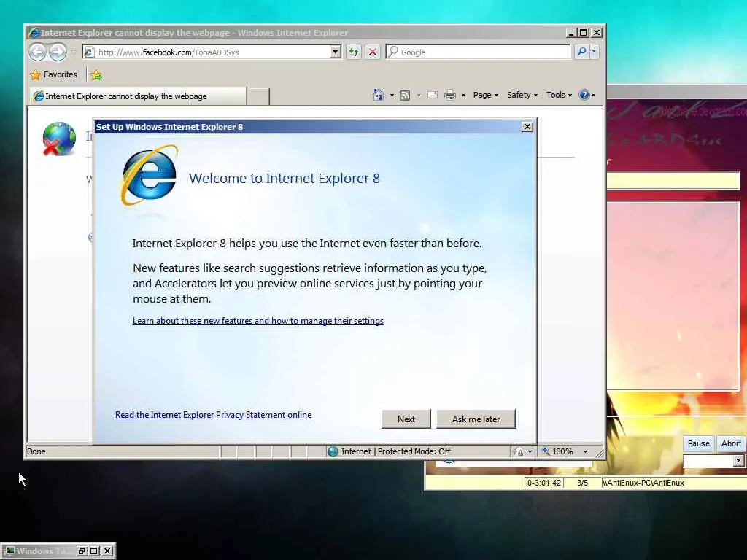747x560 pixels.
Task: Expand the security lock dropdown in status bar
Action: pyautogui.click(x=530, y=451)
